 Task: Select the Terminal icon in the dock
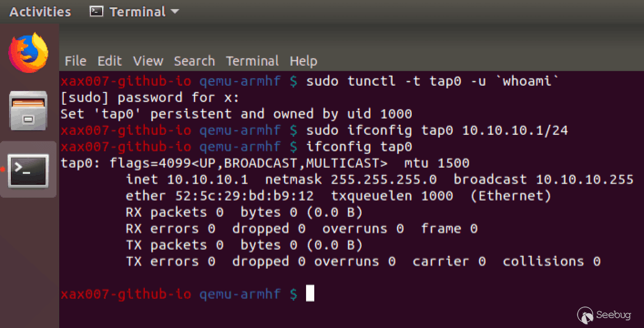pos(28,170)
